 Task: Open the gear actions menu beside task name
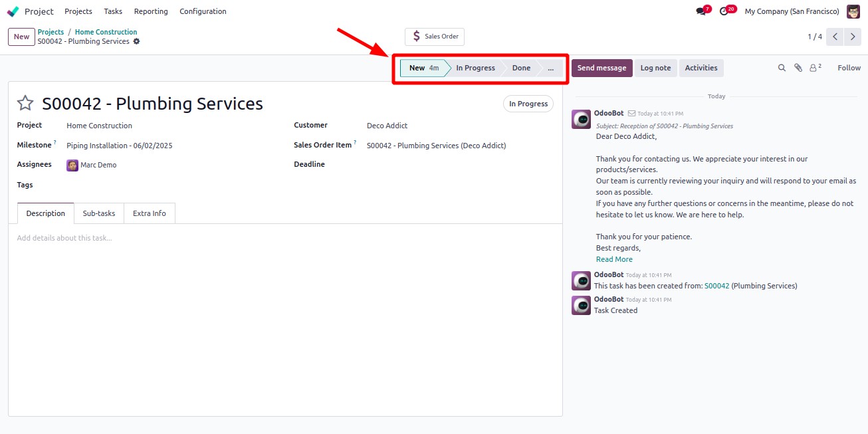point(136,41)
